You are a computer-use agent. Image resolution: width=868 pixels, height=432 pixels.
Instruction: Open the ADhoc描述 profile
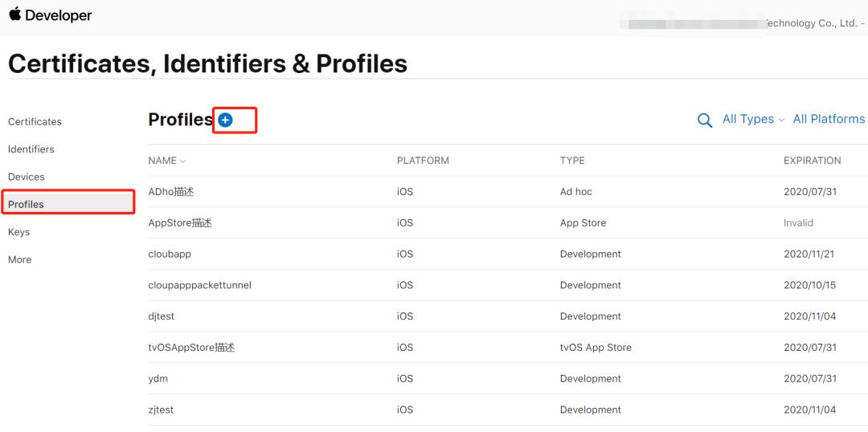click(x=171, y=192)
